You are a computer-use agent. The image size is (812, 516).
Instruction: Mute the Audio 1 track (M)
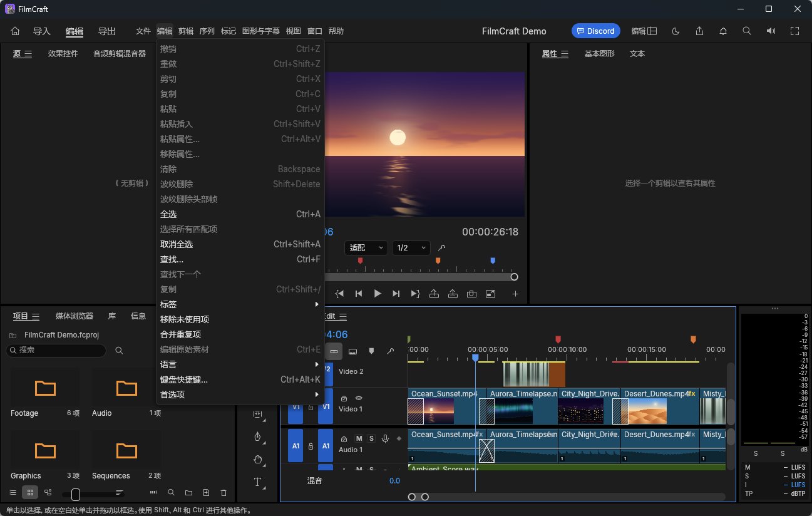click(359, 438)
